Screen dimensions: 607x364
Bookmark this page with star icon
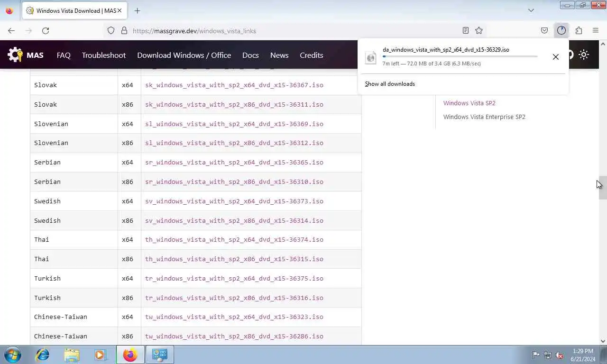click(479, 30)
